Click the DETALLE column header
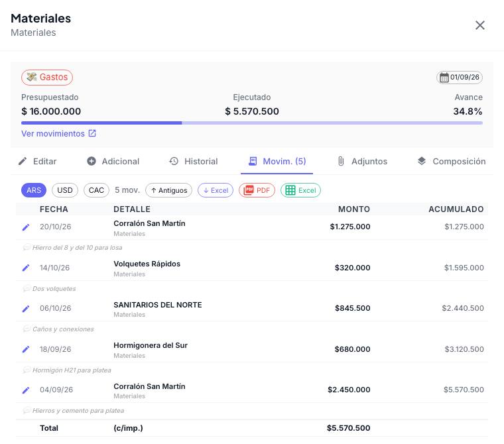Screen dimensions: 504x444 (132, 209)
